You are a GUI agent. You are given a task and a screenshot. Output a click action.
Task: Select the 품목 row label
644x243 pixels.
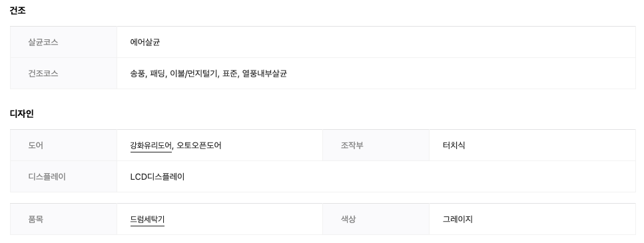coord(35,219)
